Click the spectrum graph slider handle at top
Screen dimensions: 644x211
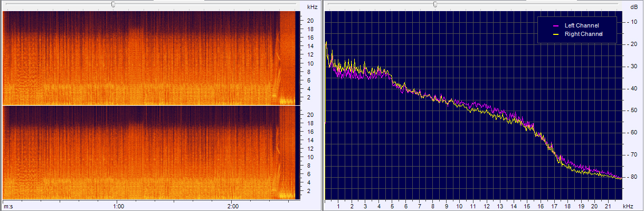tap(435, 4)
